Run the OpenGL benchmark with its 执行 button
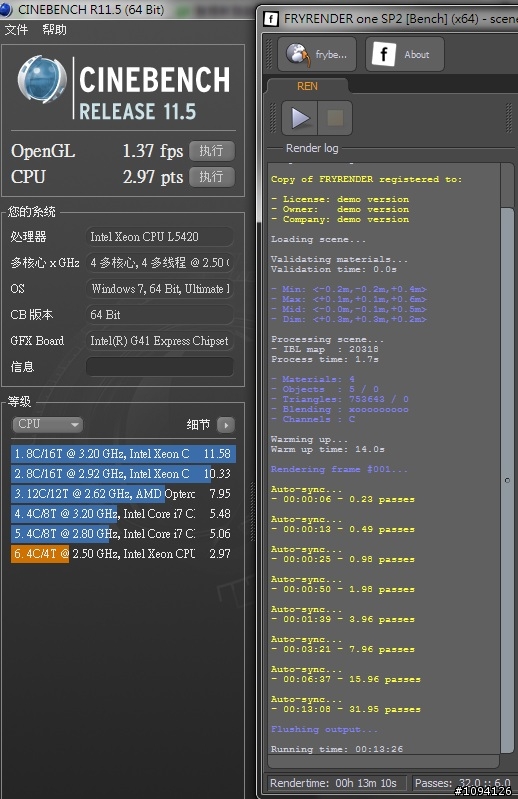This screenshot has width=518, height=799. (x=212, y=151)
